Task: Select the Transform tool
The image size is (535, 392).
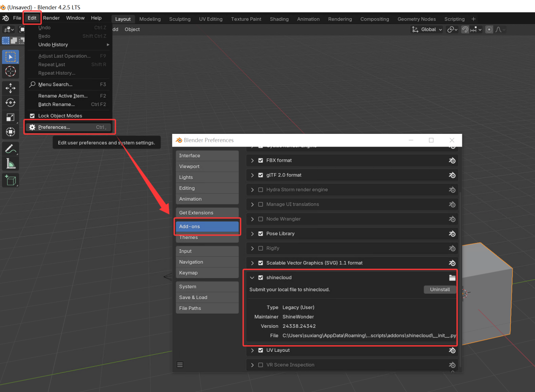Action: click(x=11, y=132)
